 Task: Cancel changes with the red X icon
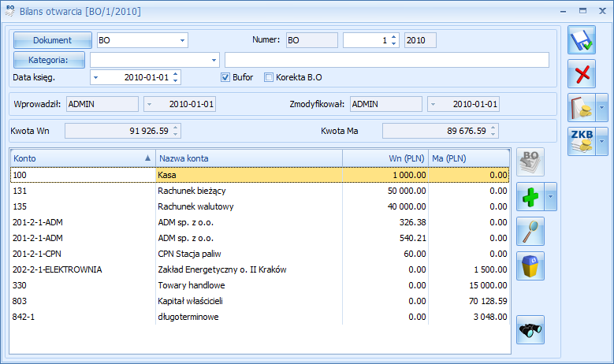(582, 73)
